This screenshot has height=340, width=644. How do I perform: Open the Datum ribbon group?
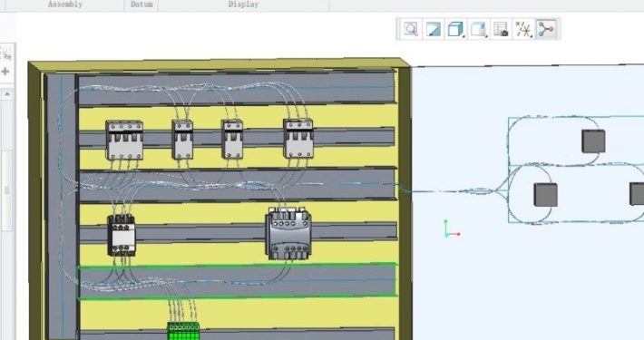pos(141,5)
